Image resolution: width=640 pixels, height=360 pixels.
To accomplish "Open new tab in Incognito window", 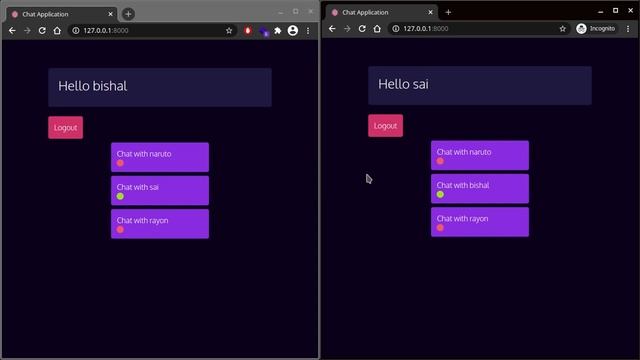I will (448, 12).
